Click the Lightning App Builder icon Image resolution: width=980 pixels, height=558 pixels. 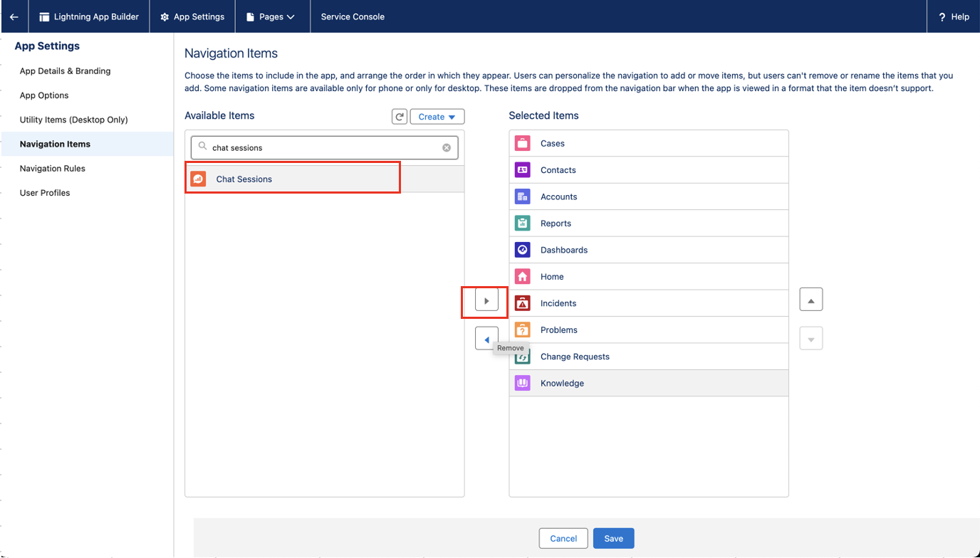pos(44,16)
